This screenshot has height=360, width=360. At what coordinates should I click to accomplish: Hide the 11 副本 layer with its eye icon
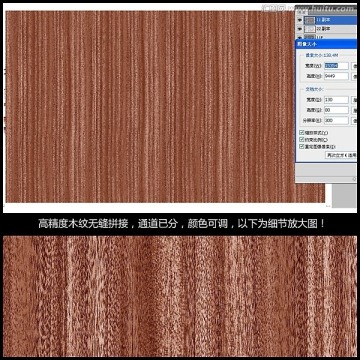299,20
